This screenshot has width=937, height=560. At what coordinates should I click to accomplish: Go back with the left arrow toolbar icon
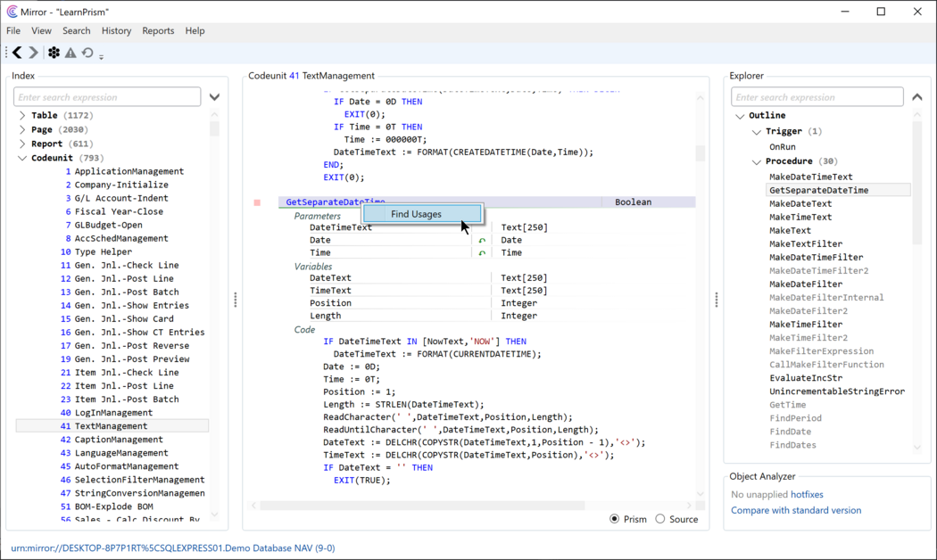(x=17, y=53)
